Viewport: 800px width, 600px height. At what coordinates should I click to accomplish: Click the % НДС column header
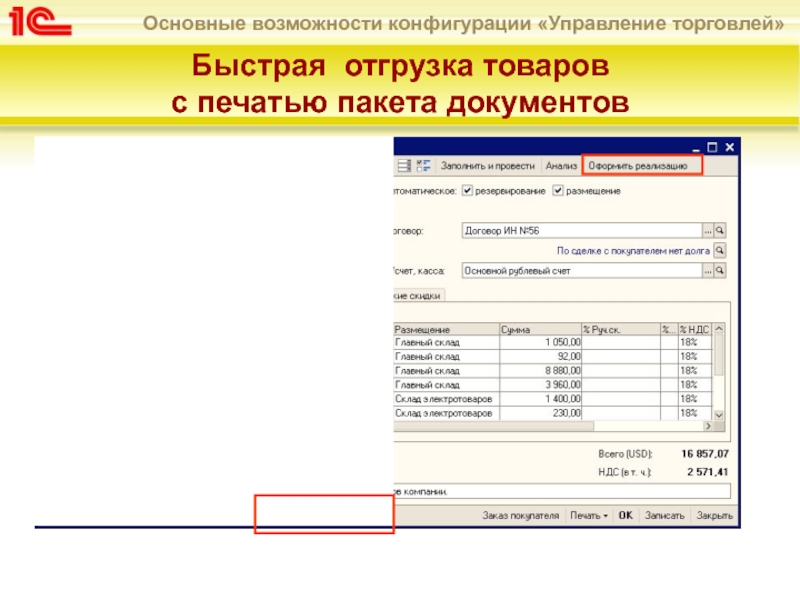pyautogui.click(x=694, y=330)
